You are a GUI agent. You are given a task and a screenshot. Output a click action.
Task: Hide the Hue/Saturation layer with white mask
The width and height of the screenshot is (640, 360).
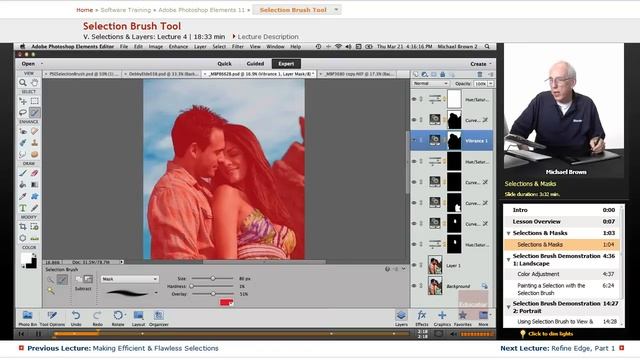point(414,99)
